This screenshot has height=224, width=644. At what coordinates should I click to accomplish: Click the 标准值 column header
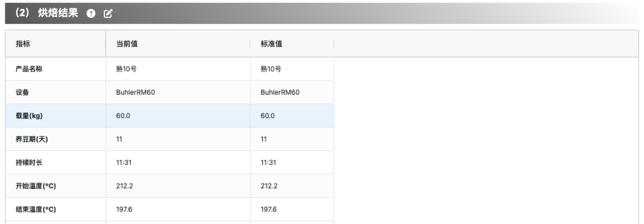(271, 44)
